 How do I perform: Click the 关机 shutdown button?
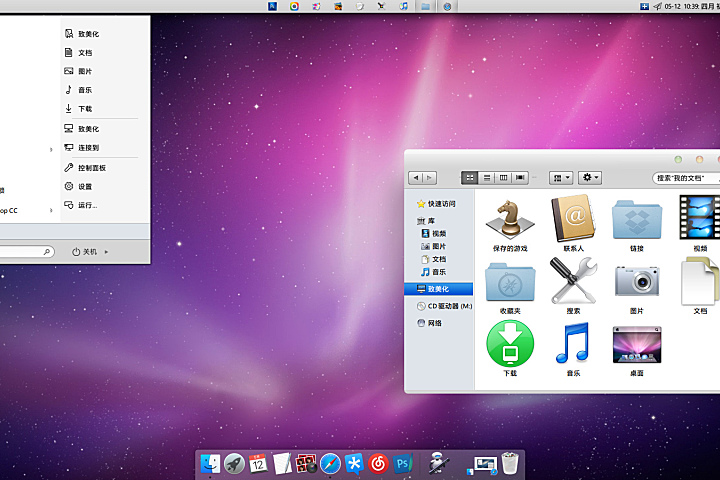(x=84, y=252)
